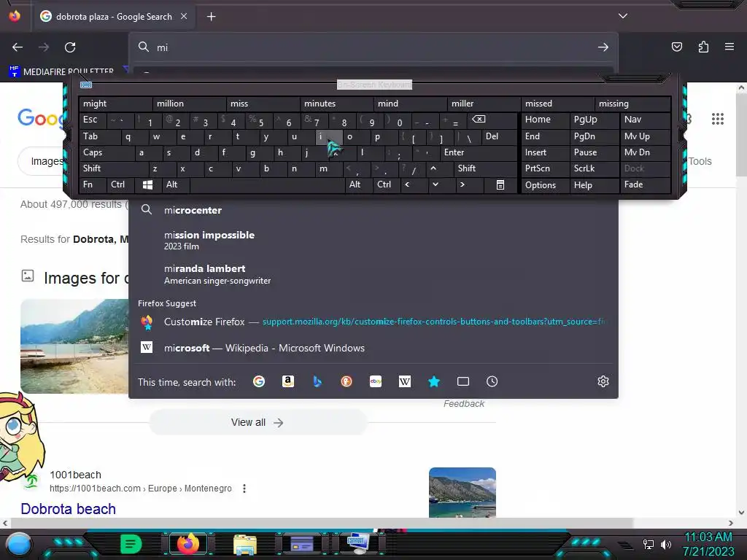The image size is (747, 560).
Task: Choose the predicted word minutes
Action: pos(337,104)
